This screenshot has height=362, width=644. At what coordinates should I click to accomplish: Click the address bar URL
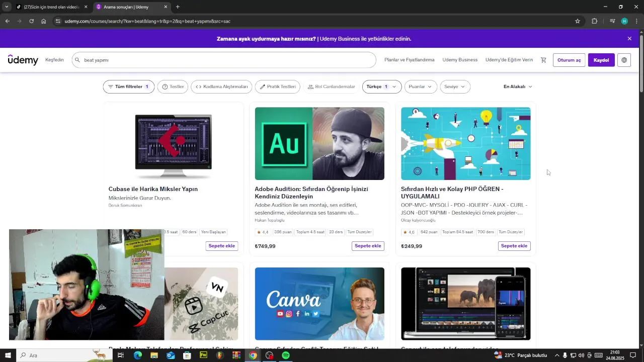pyautogui.click(x=147, y=21)
